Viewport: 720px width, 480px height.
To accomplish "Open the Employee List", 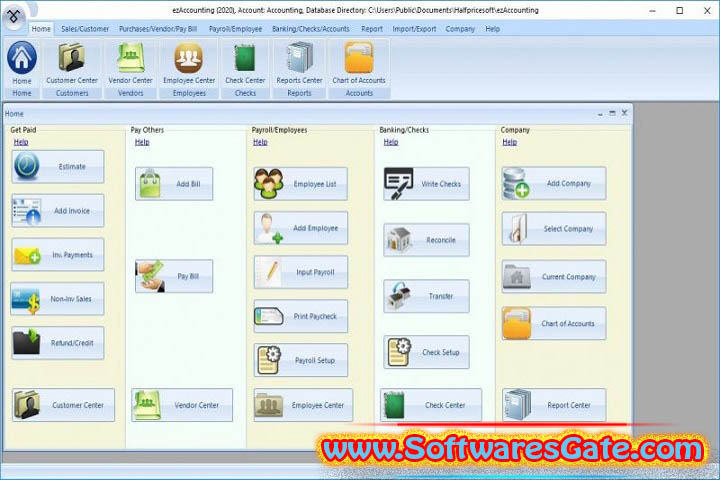I will point(301,184).
